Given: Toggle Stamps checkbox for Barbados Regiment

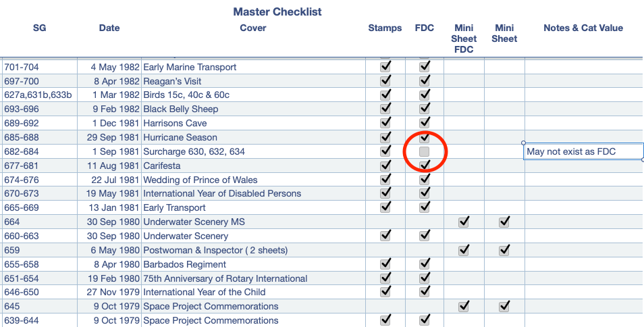Looking at the screenshot, I should pos(385,264).
